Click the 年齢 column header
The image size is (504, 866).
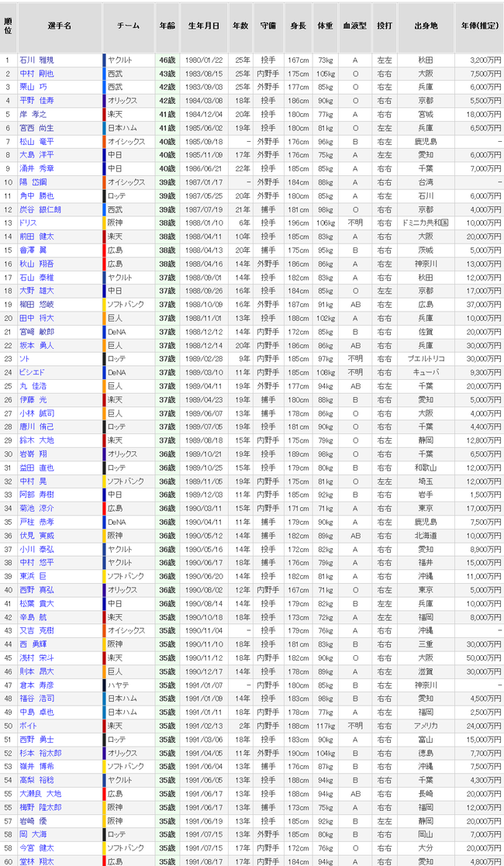167,26
